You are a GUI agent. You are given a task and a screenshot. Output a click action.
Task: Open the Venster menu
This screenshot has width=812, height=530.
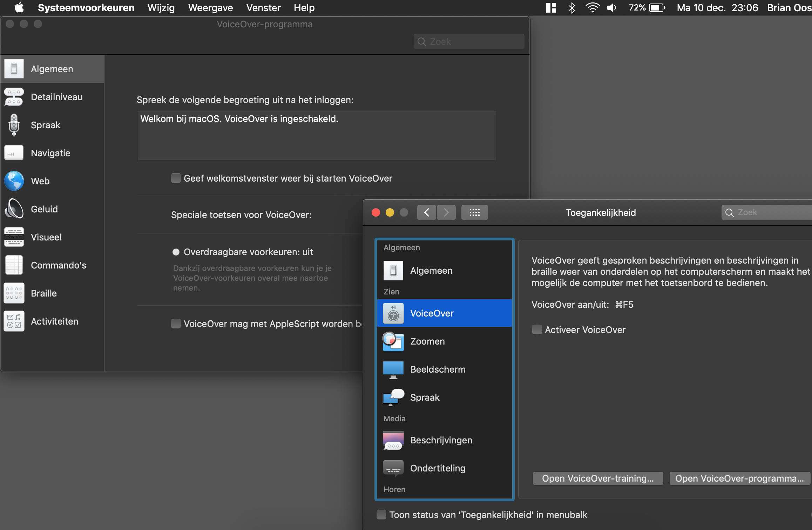[263, 8]
